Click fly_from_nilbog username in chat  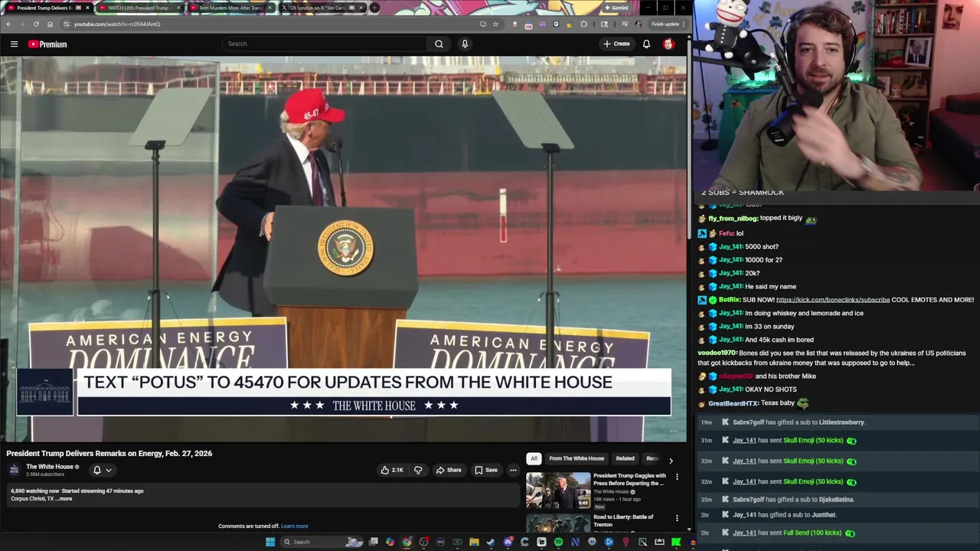click(733, 219)
